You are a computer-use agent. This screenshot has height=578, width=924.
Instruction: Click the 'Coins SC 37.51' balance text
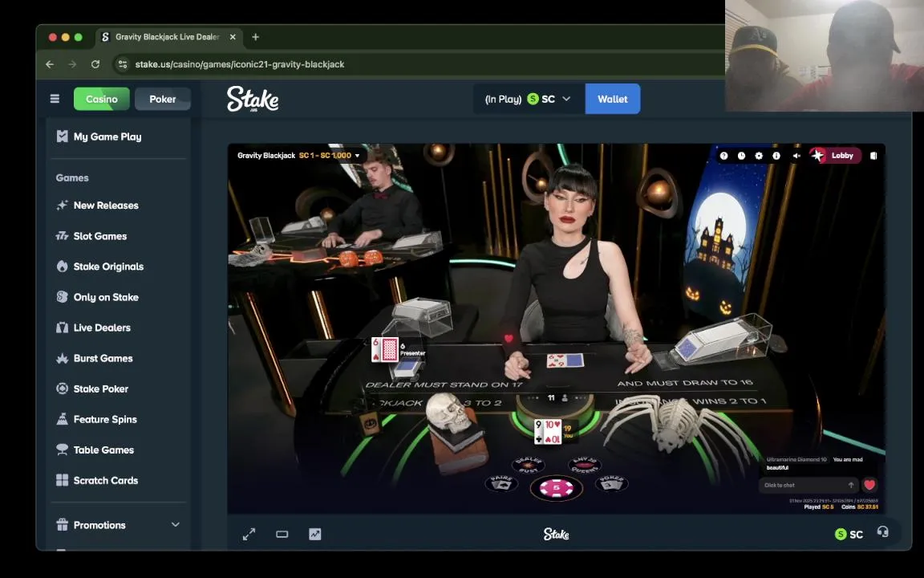coord(860,507)
